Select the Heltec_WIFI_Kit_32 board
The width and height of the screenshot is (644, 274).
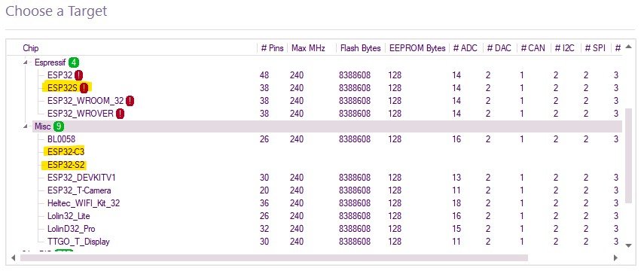click(84, 203)
